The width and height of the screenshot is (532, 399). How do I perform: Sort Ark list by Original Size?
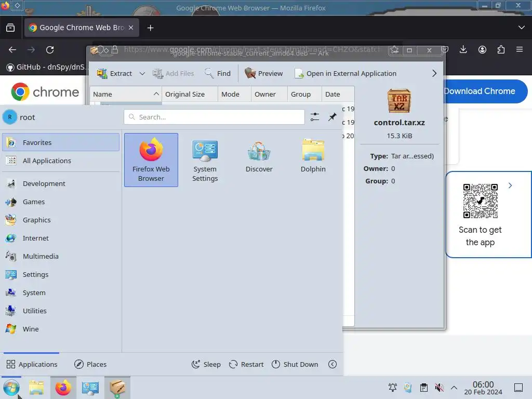click(190, 94)
